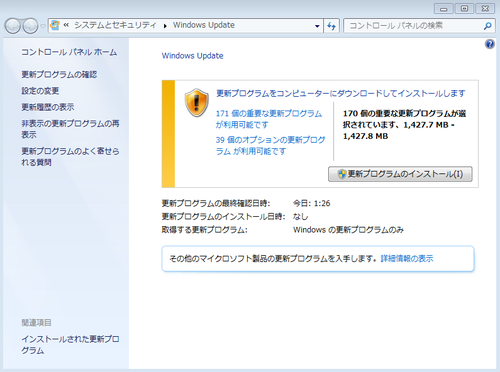Screen dimensions: 500x372
Task: Click the 170 個の重要な更新プログラム selected summary text
Action: [x=404, y=125]
